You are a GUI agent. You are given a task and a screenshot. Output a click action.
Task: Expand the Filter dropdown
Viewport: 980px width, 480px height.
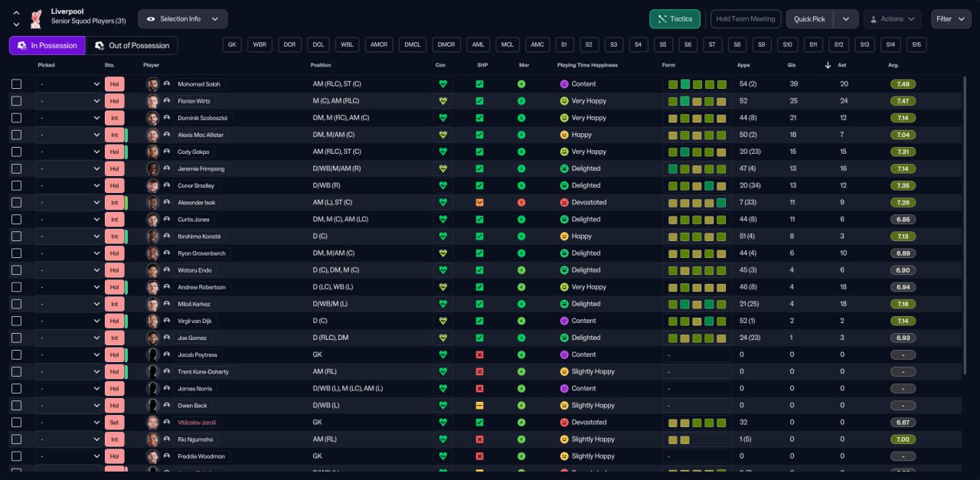pos(951,19)
